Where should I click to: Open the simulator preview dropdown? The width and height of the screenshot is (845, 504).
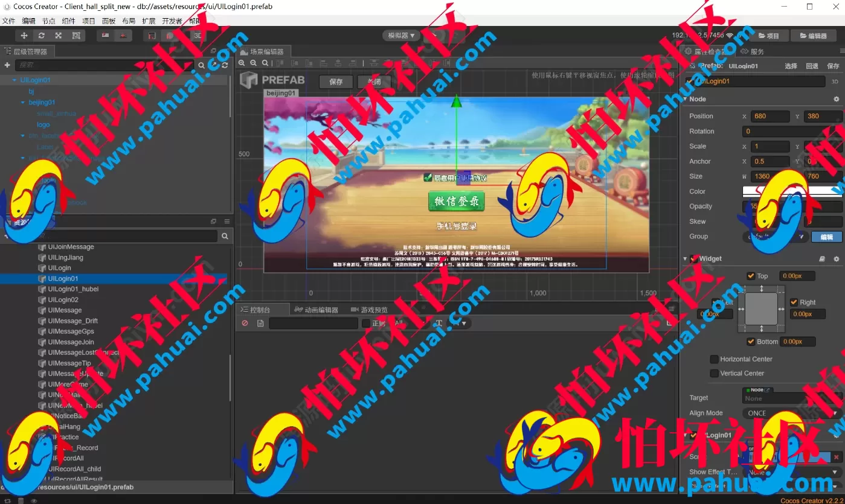(x=402, y=36)
